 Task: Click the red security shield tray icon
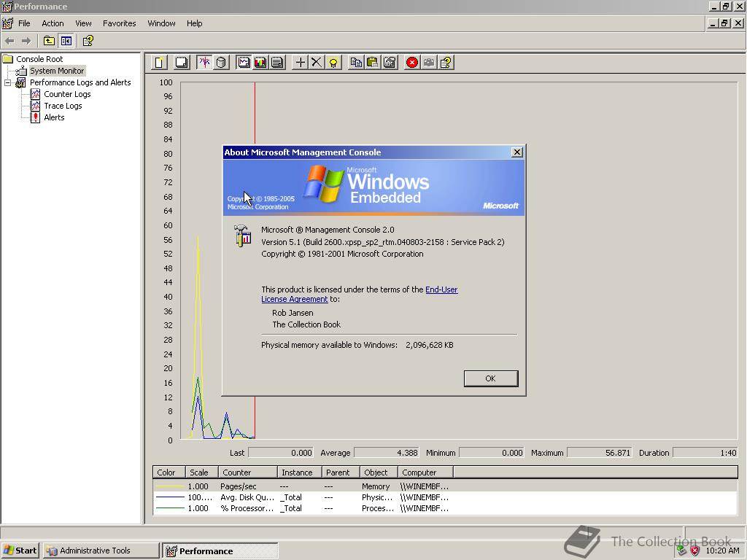point(695,551)
